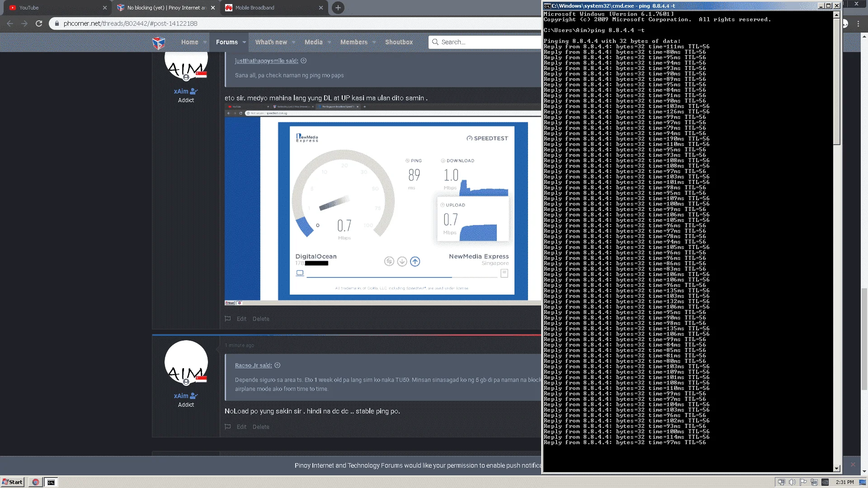Screen dimensions: 868x488
Task: Open the Windows Start menu
Action: coord(12,482)
